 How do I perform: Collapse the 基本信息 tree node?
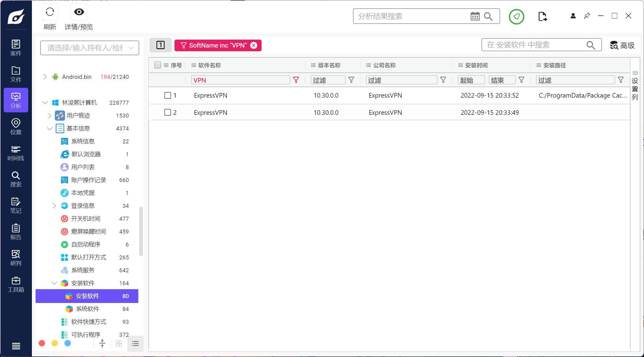click(x=50, y=128)
